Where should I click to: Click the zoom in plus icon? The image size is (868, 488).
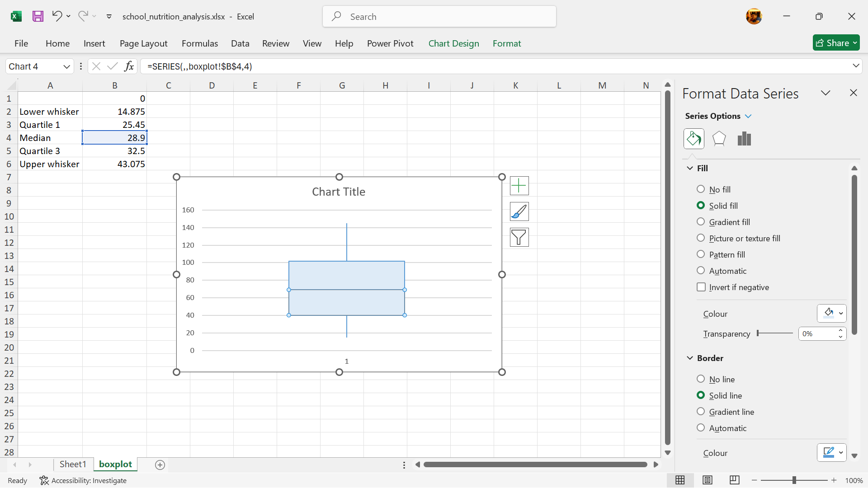pyautogui.click(x=834, y=480)
